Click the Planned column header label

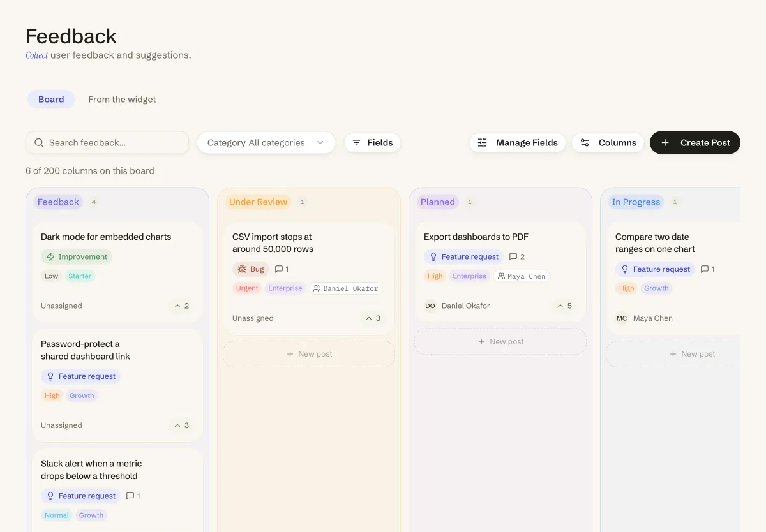(x=438, y=202)
